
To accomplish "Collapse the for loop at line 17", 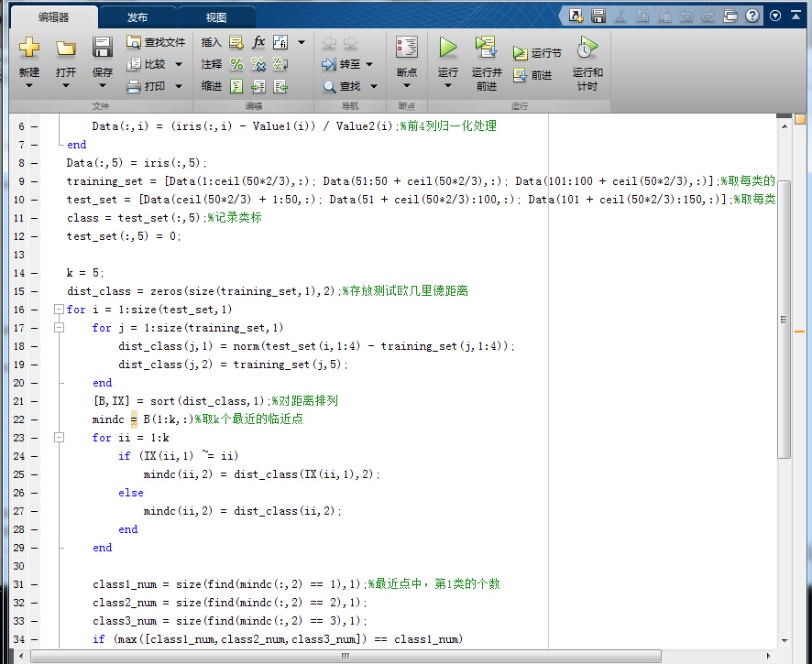I will (59, 328).
